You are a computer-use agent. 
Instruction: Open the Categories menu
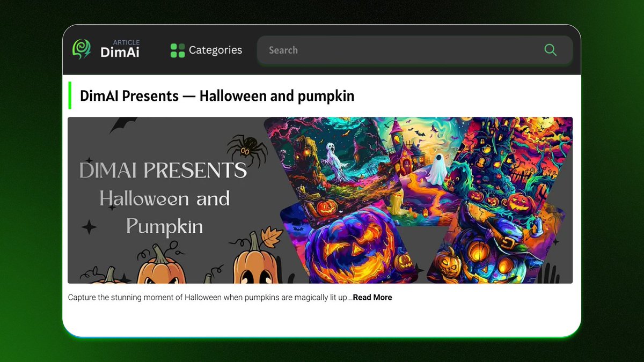click(206, 50)
